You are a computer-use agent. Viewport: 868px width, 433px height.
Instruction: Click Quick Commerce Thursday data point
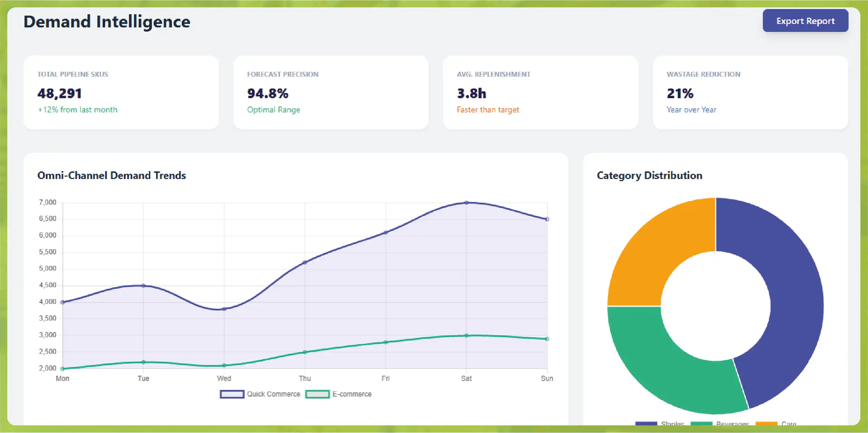coord(305,262)
